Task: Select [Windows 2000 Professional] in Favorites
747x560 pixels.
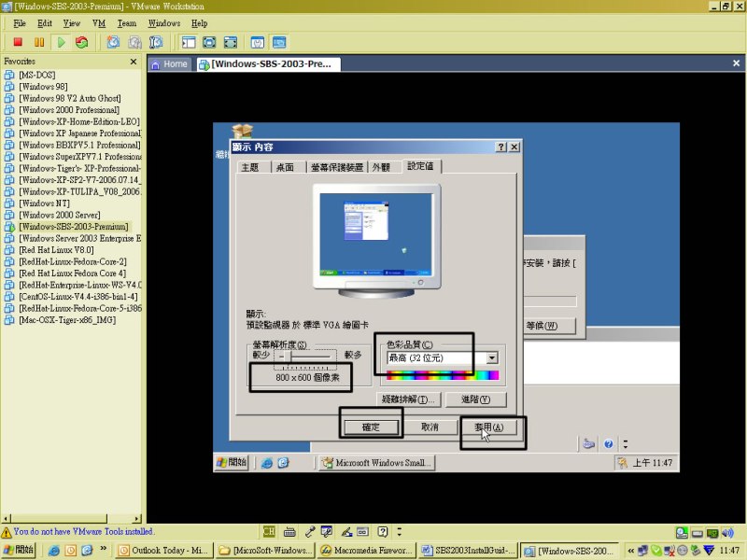Action: [69, 110]
